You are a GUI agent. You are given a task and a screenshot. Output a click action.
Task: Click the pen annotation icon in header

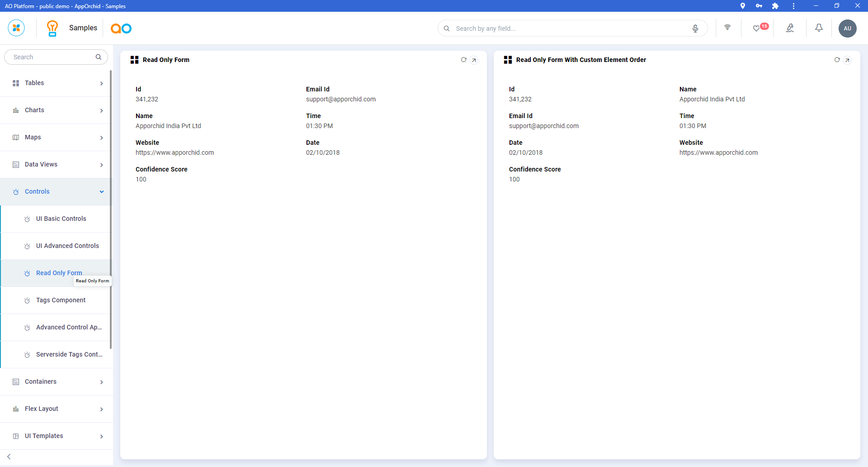pos(790,28)
